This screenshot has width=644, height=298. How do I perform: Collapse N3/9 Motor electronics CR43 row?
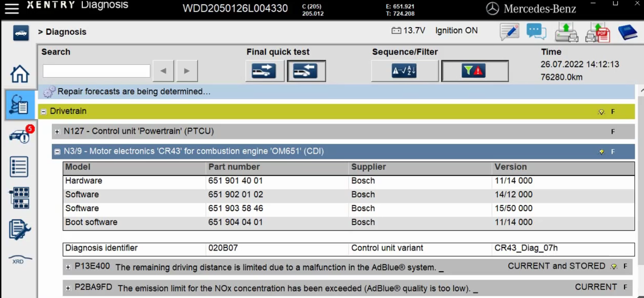(57, 152)
